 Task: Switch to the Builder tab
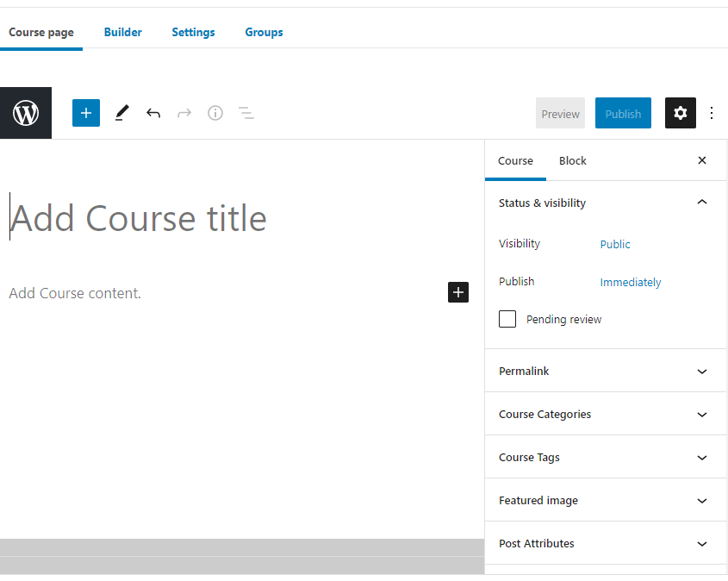pos(122,32)
